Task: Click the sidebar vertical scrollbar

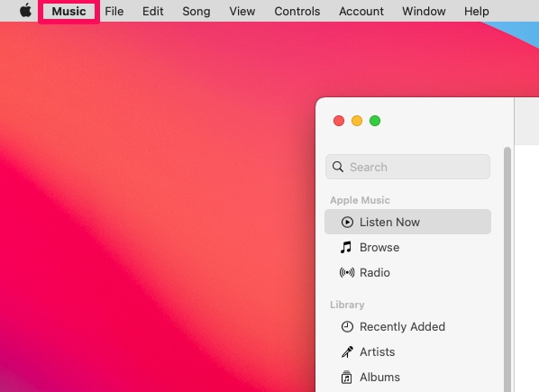Action: tap(507, 269)
